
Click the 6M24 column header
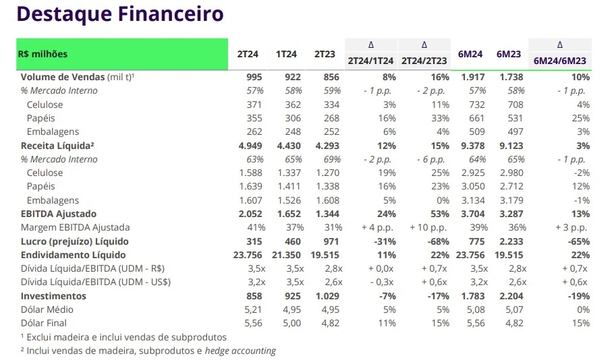pyautogui.click(x=470, y=54)
